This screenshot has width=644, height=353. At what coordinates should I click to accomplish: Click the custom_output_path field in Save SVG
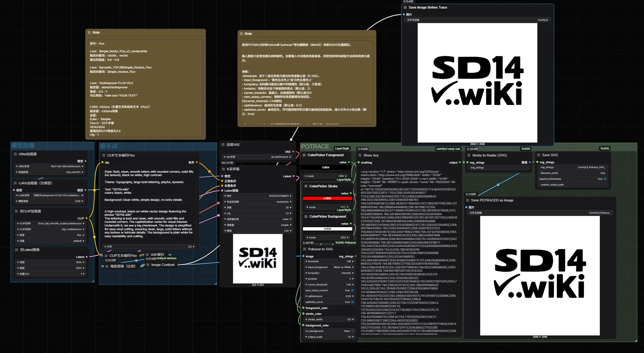pyautogui.click(x=572, y=185)
